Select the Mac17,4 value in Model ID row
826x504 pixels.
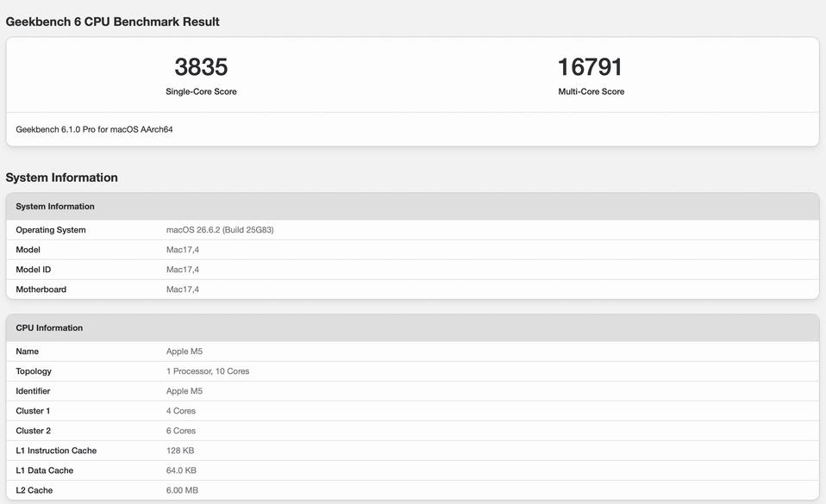(x=182, y=270)
